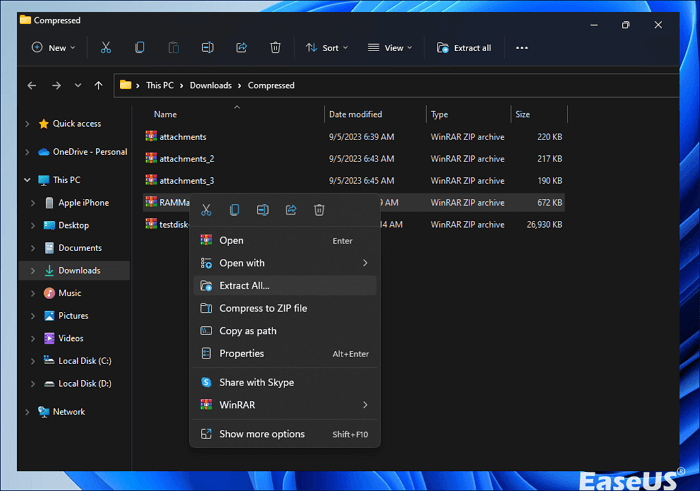Click the Delete trash icon in the toolbar
This screenshot has height=491, width=700.
coord(275,47)
